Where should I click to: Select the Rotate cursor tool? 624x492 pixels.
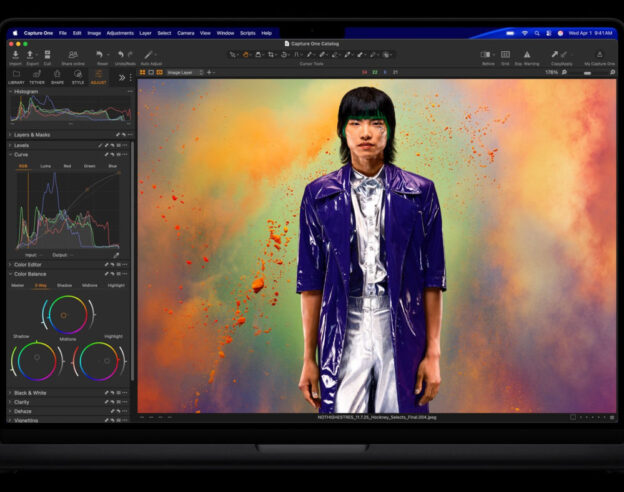pos(284,55)
